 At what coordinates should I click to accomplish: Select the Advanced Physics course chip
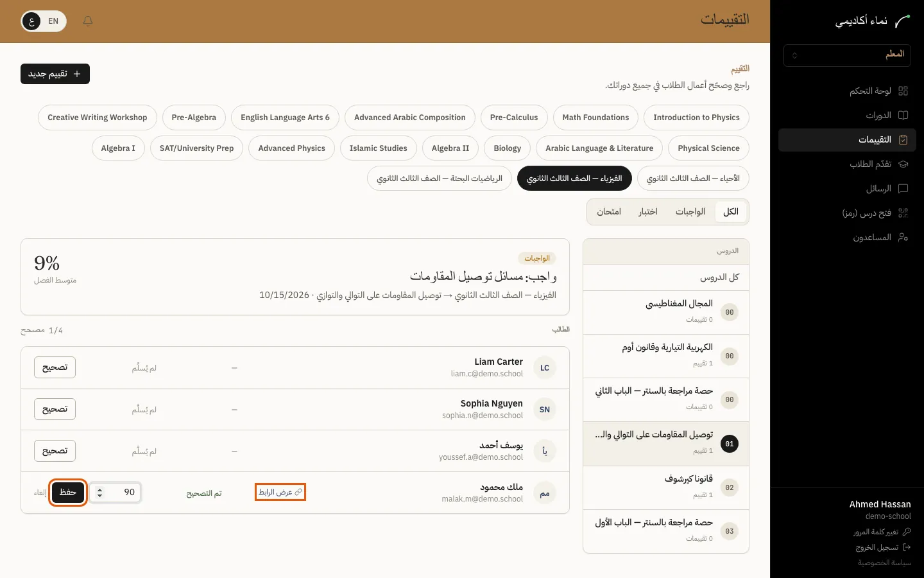[292, 148]
